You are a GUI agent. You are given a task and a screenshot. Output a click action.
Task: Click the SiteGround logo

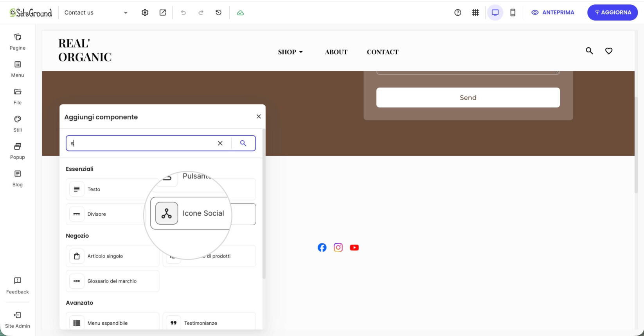pos(31,13)
